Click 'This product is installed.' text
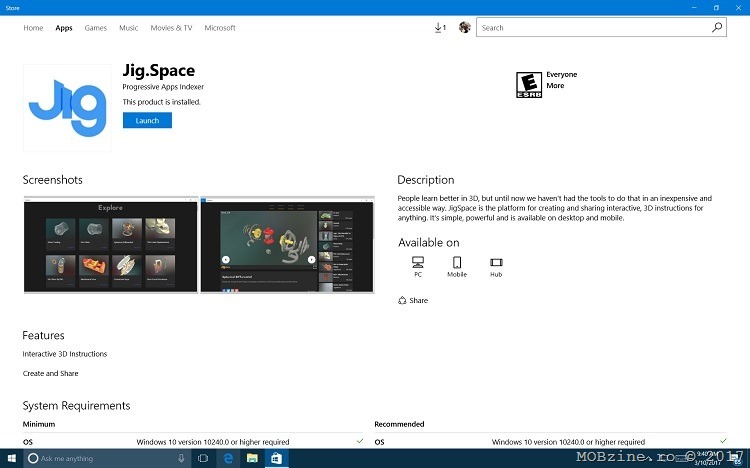750x468 pixels. (x=162, y=102)
